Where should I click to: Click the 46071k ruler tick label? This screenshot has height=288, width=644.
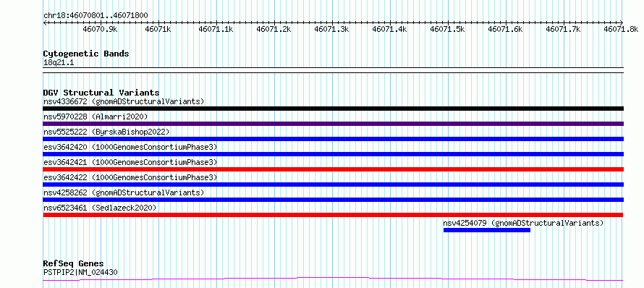[x=158, y=29]
